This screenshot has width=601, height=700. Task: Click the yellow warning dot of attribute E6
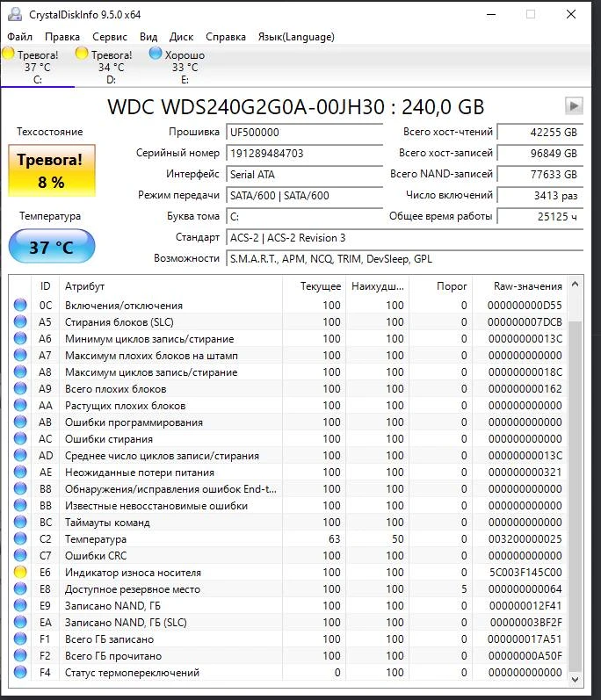(x=20, y=572)
